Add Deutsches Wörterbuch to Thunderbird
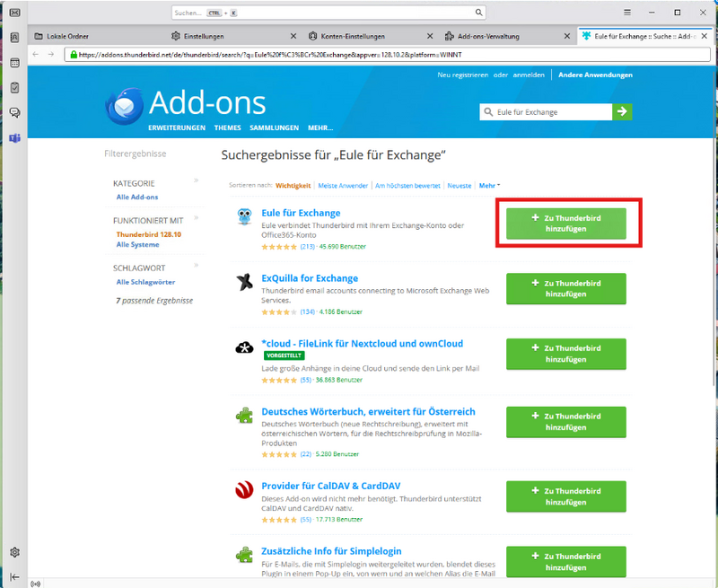Screen dimensions: 718x588 click(x=566, y=422)
